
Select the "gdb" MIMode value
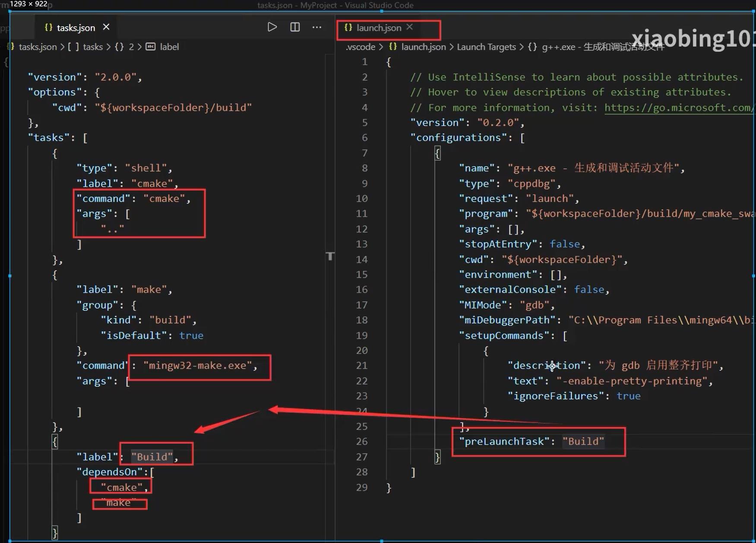point(534,305)
